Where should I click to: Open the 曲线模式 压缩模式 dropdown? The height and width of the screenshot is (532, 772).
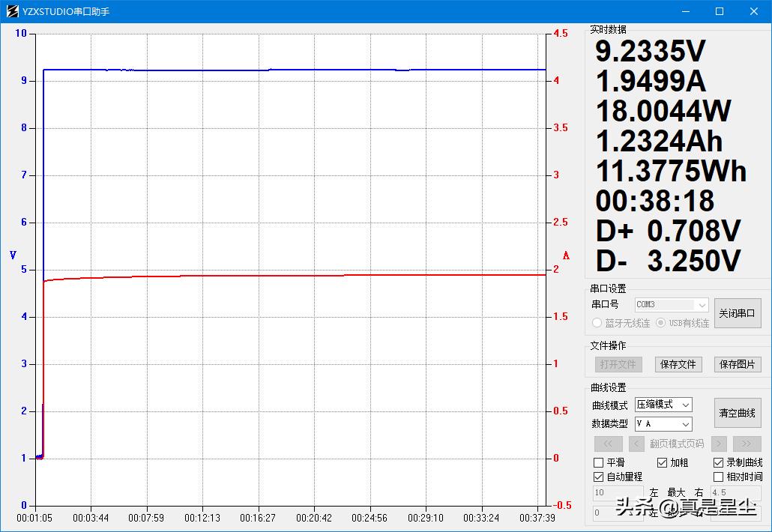(663, 405)
